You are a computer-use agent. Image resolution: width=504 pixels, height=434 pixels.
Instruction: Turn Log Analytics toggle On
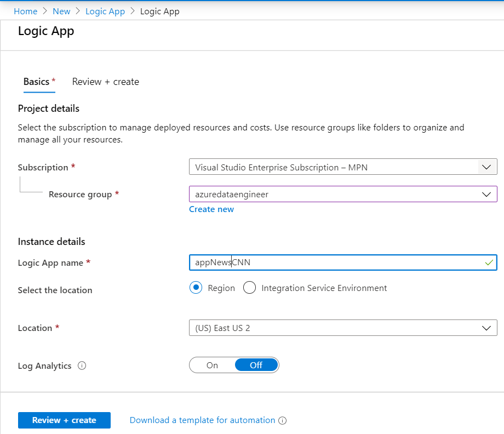click(x=212, y=365)
